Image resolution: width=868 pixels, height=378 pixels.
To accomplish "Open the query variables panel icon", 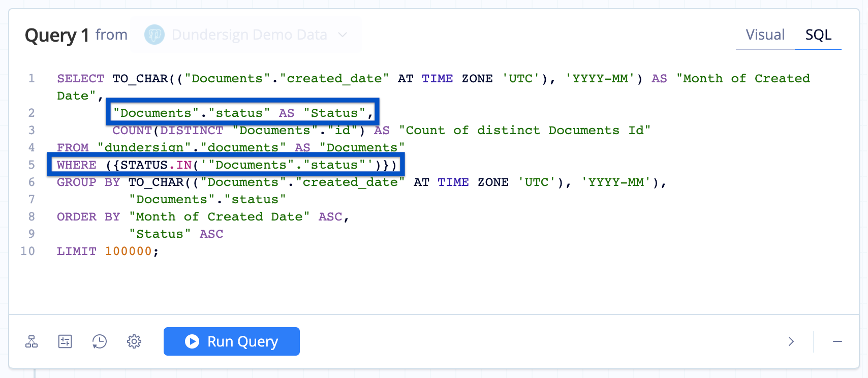I will tap(65, 341).
